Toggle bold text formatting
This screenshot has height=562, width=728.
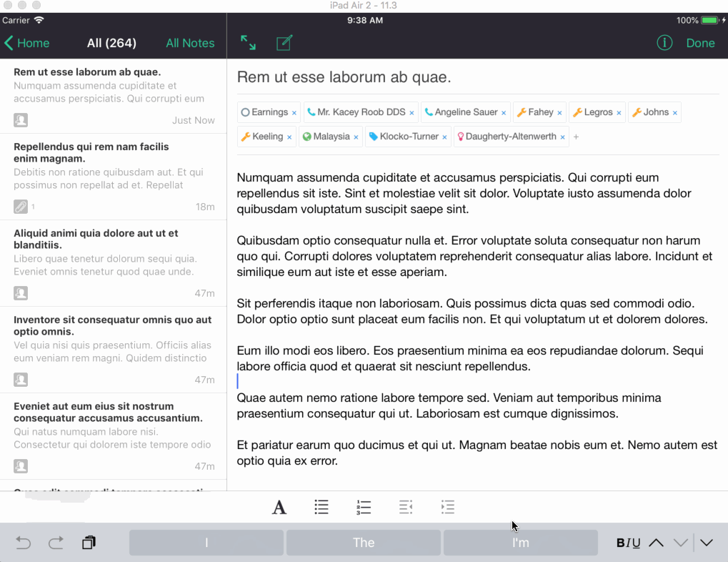pos(620,543)
